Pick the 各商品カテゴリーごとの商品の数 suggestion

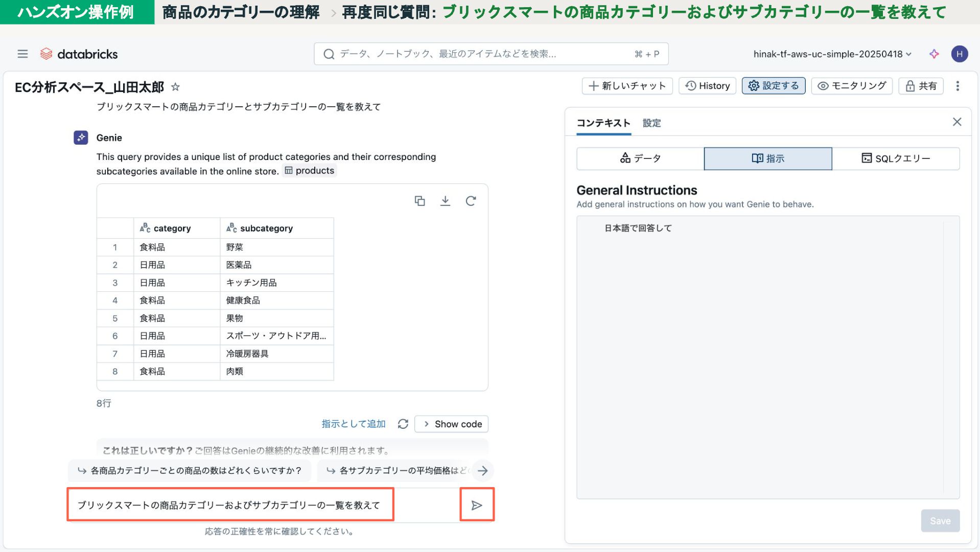pyautogui.click(x=190, y=471)
